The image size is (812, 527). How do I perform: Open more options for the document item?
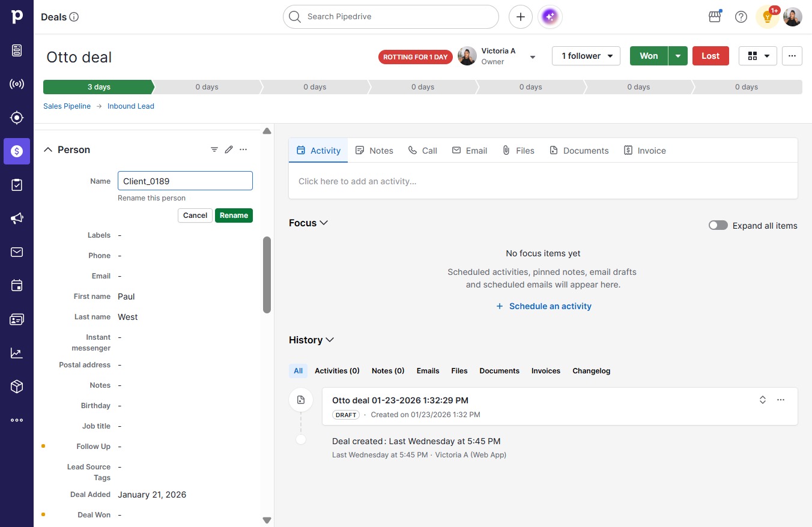pyautogui.click(x=781, y=400)
